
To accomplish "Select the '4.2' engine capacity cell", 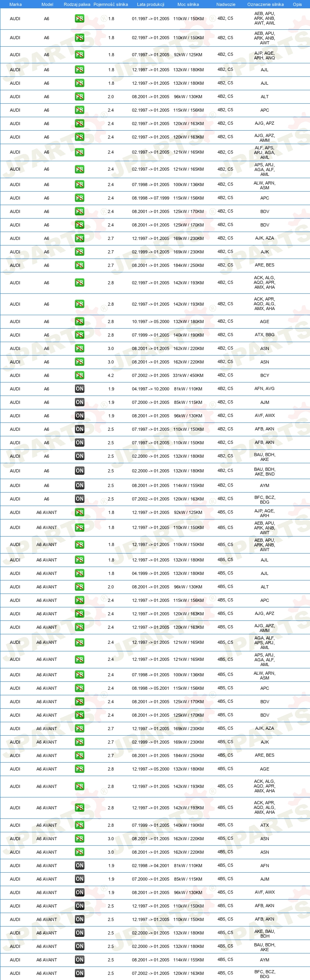I will (x=111, y=375).
